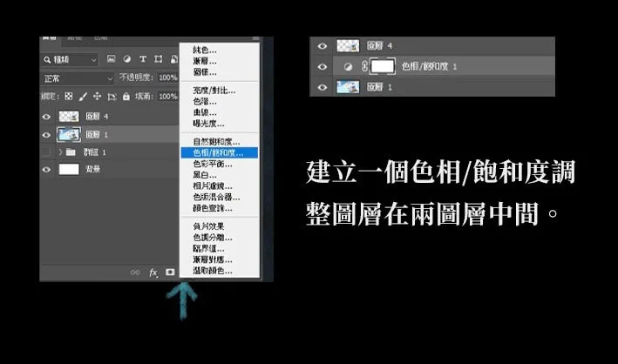Toggle eye of 圖層 1 in right panel
Screen dimensions: 618x364
[323, 87]
